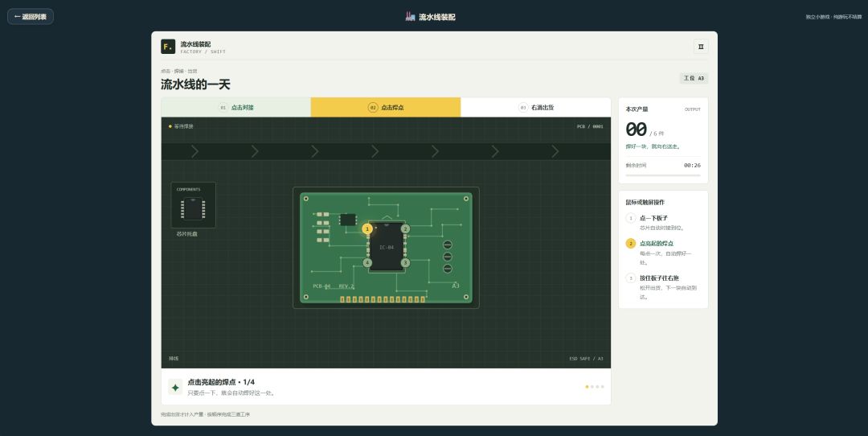
Task: Click the gold connector fingers on PCB
Action: 383,300
